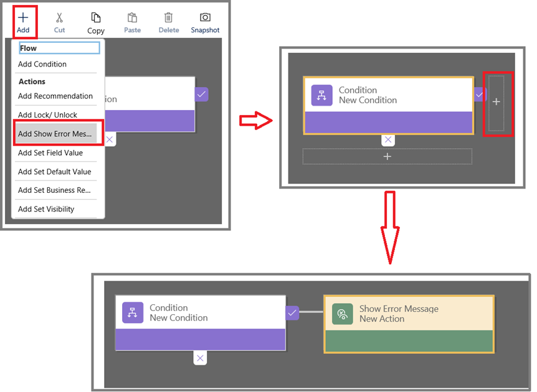Choose Add Set Default Value entry

pyautogui.click(x=55, y=172)
